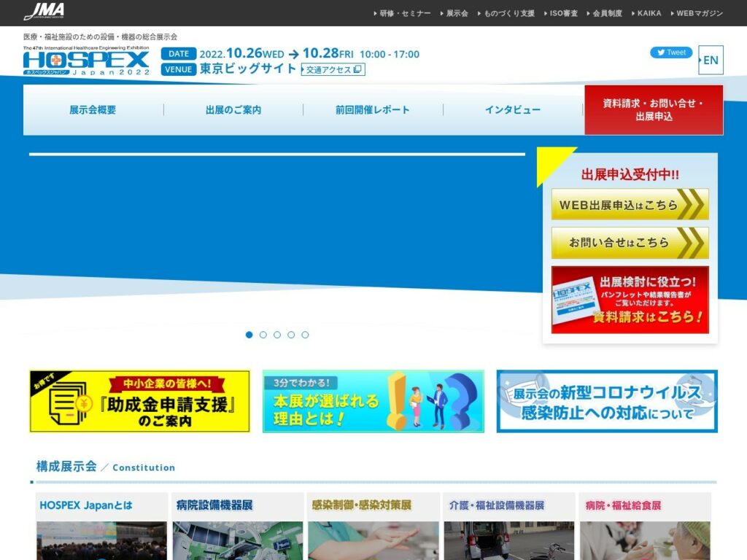Open ISO審査 in top navigation
The image size is (747, 560).
tap(561, 13)
